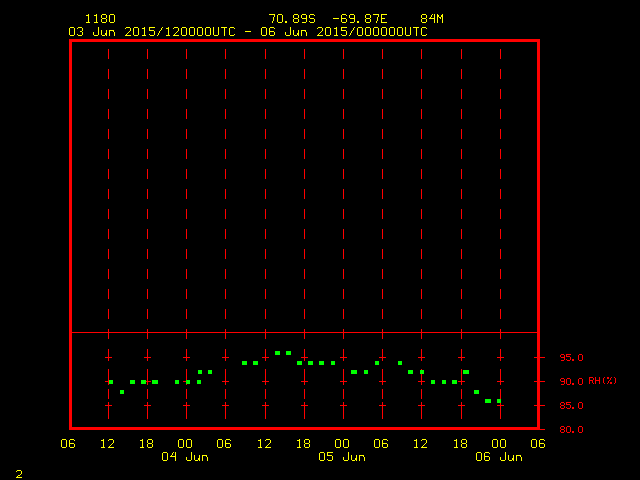
Task: Click the "04 Jun" date label
Action: (x=185, y=457)
